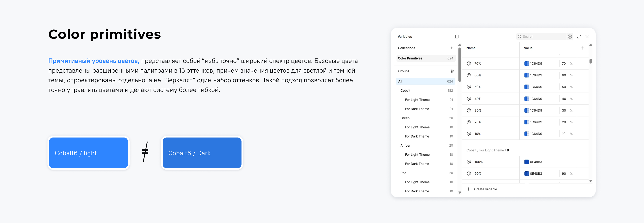Image resolution: width=644 pixels, height=223 pixels.
Task: Open the 1C64D9 swatch in 10% row
Action: (526, 134)
